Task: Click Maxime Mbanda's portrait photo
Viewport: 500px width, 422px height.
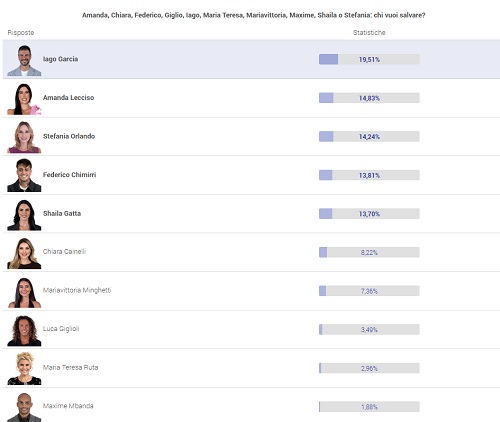Action: 24,407
